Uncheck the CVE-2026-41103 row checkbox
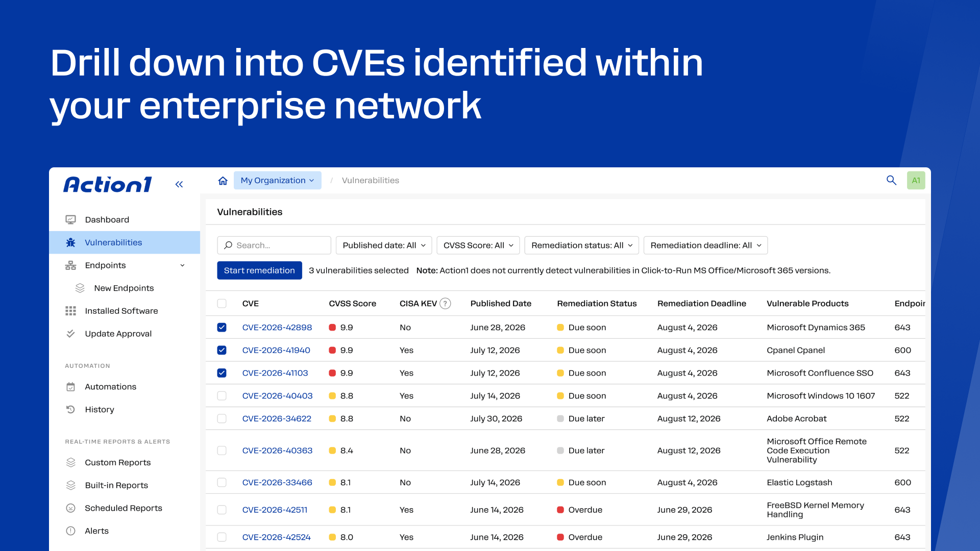980x551 pixels. pyautogui.click(x=222, y=373)
